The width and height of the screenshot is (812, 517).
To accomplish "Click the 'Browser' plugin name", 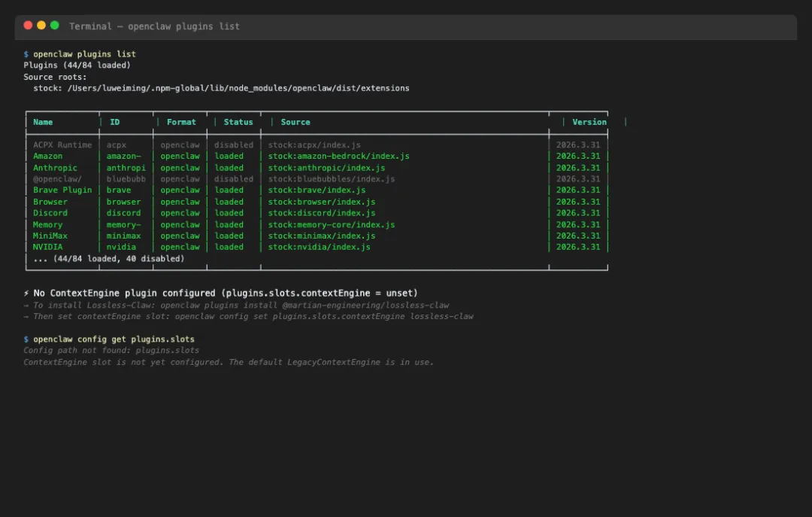I will click(x=50, y=202).
